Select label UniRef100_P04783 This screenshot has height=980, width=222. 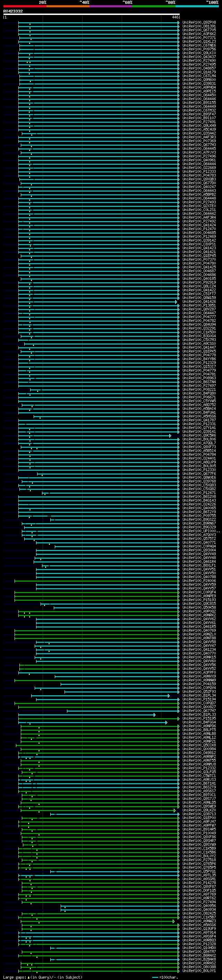[x=199, y=175]
